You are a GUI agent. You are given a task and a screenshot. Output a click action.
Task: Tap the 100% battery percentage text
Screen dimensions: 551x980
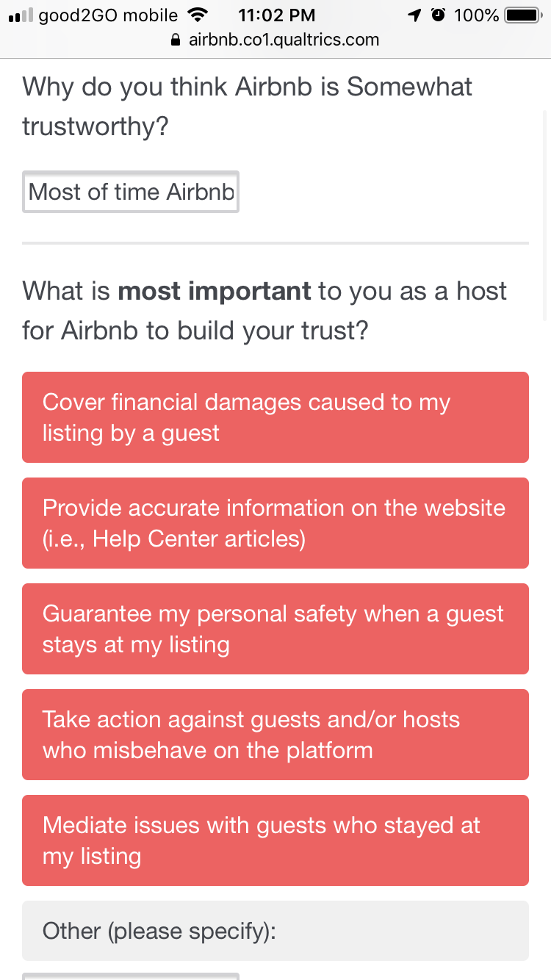[x=476, y=15]
